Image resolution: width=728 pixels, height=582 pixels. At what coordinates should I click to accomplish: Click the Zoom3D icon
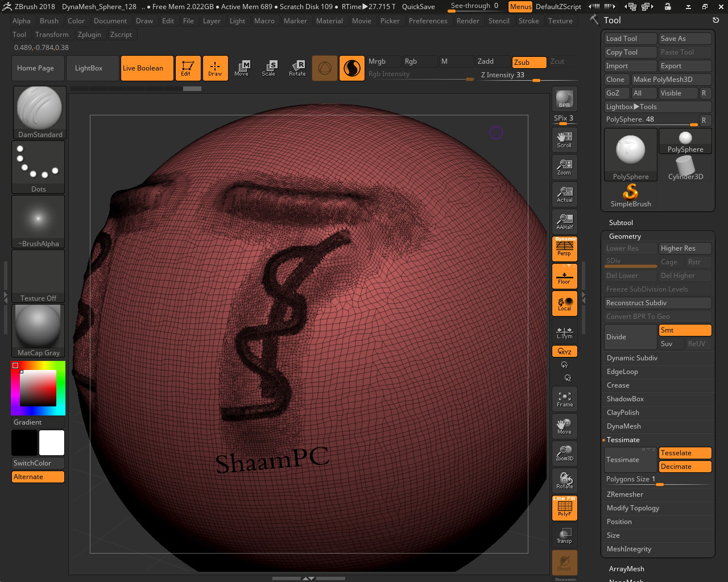[x=564, y=454]
